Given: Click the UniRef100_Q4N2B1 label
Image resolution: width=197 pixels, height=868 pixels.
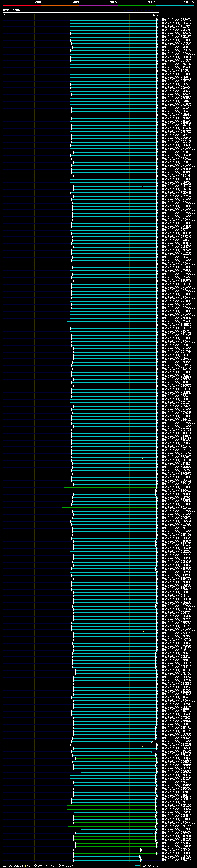Looking at the screenshot, I should coord(176,839).
